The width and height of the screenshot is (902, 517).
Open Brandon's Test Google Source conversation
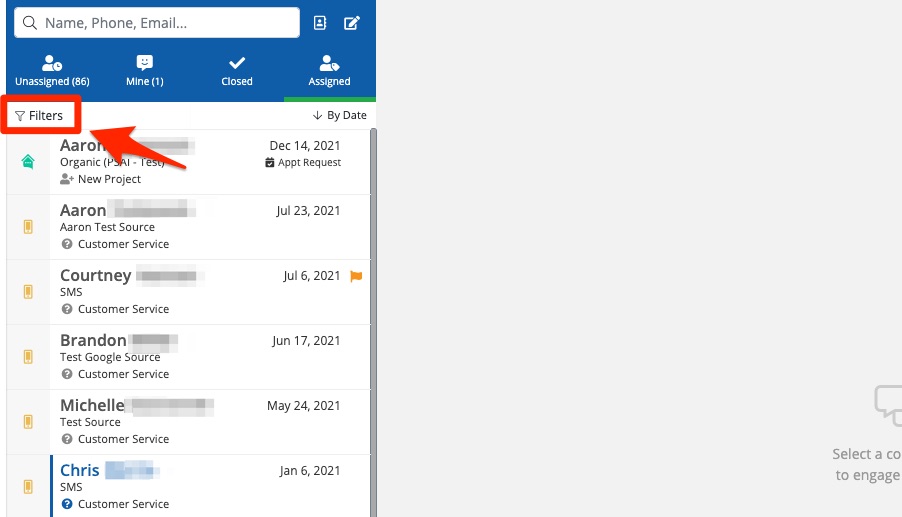click(200, 357)
